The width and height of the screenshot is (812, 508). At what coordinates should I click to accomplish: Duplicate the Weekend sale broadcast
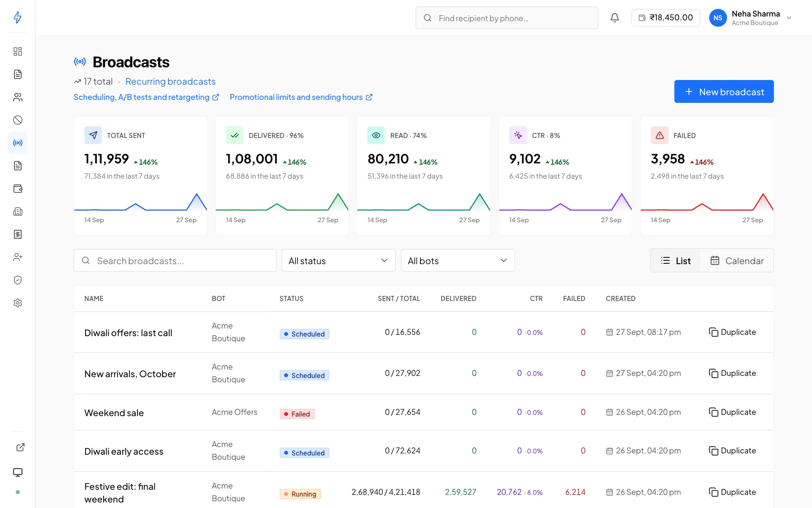coord(732,412)
